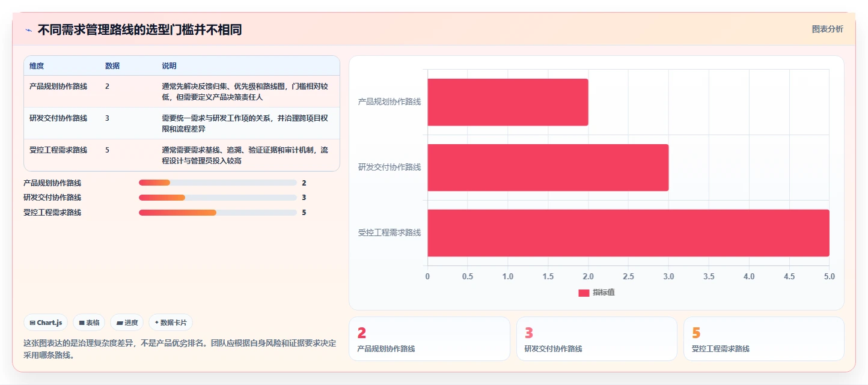Click the description starting 需要统一需求与研发工作项
The width and height of the screenshot is (868, 385).
(x=245, y=123)
